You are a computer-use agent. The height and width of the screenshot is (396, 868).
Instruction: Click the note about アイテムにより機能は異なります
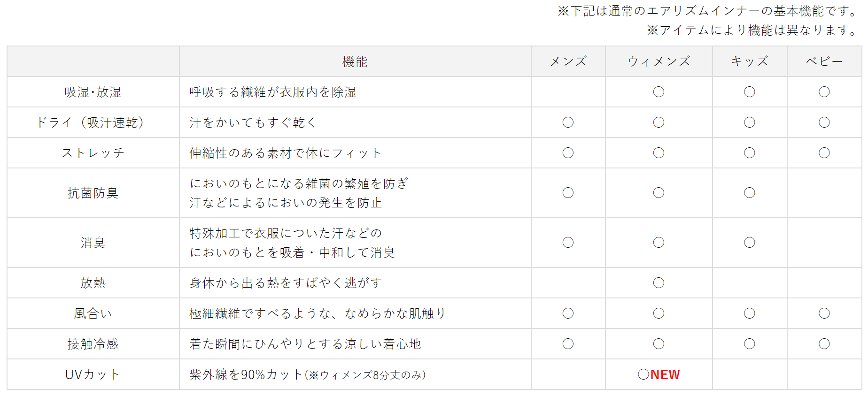[x=752, y=30]
